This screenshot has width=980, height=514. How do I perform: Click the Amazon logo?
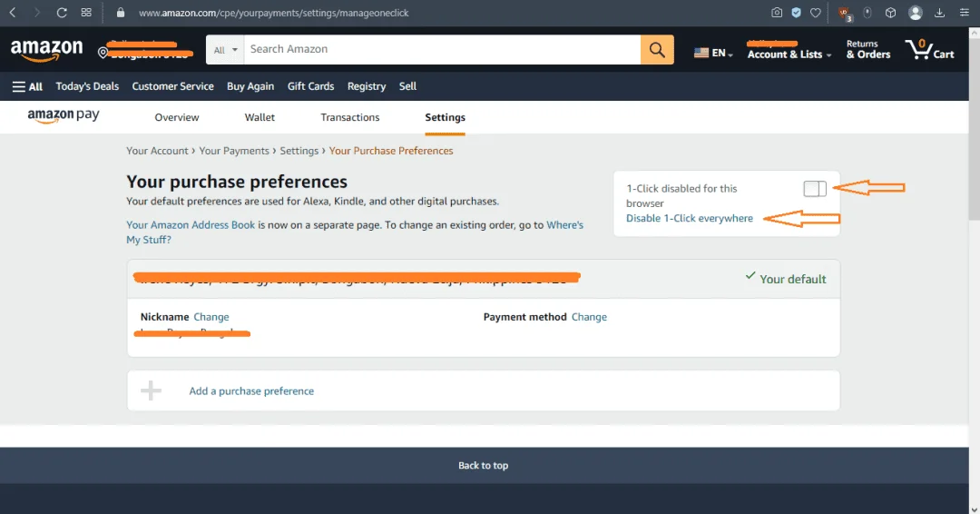tap(46, 50)
